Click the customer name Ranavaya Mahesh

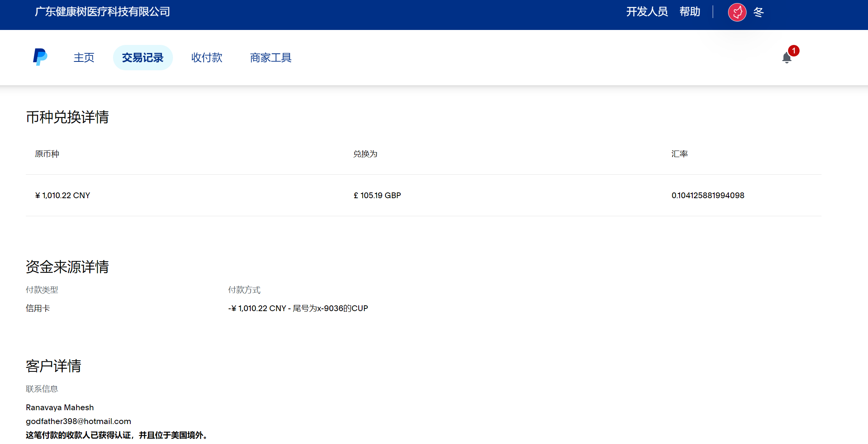tap(60, 408)
